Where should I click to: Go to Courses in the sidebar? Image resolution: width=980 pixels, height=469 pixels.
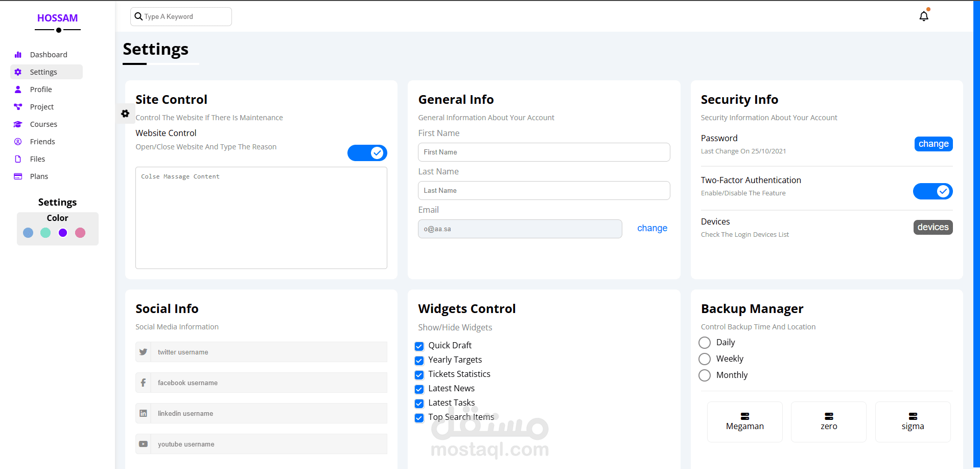tap(43, 124)
